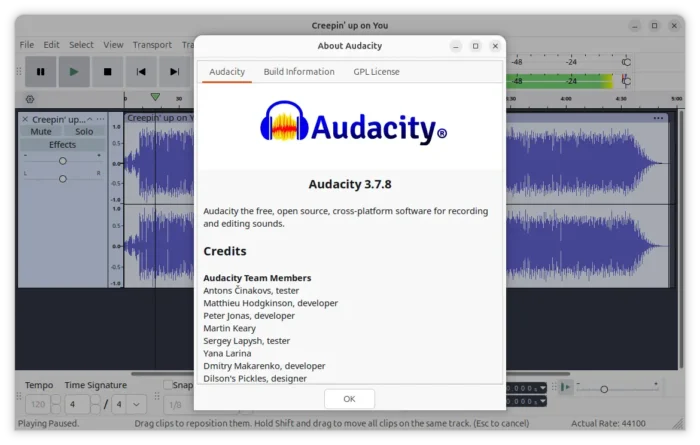This screenshot has height=445, width=700.
Task: Click credit 'Sergey Lapysh, tester'
Action: [x=246, y=341]
